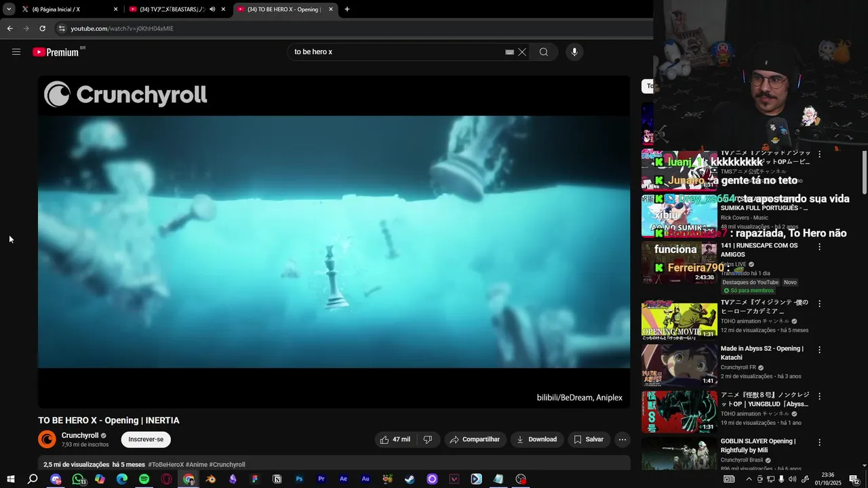The width and height of the screenshot is (868, 488).
Task: Open Photoshop from the taskbar
Action: point(299,479)
